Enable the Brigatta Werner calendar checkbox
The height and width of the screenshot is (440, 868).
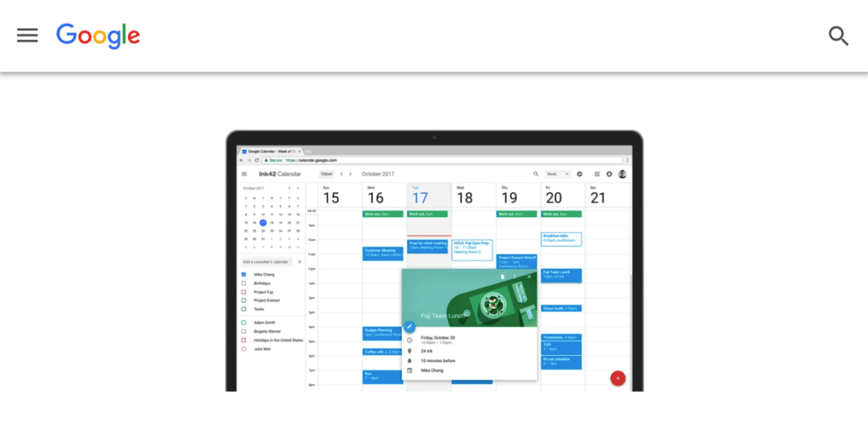[243, 331]
